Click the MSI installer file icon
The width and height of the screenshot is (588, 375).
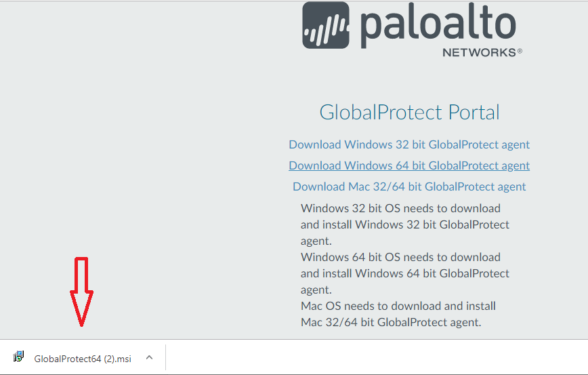(19, 357)
